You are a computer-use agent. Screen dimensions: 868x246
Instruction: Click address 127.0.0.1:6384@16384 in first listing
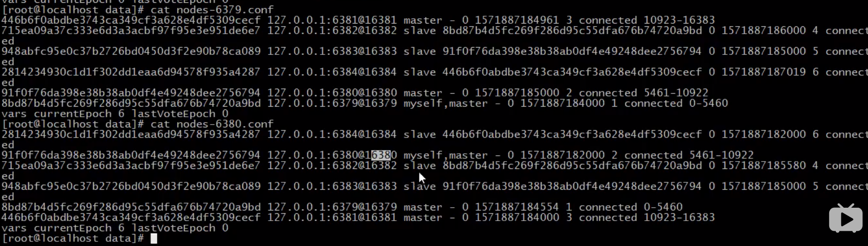pyautogui.click(x=332, y=72)
